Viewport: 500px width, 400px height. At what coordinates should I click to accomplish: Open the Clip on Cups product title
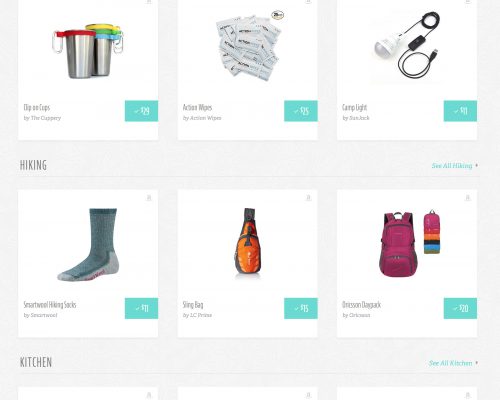coord(37,108)
